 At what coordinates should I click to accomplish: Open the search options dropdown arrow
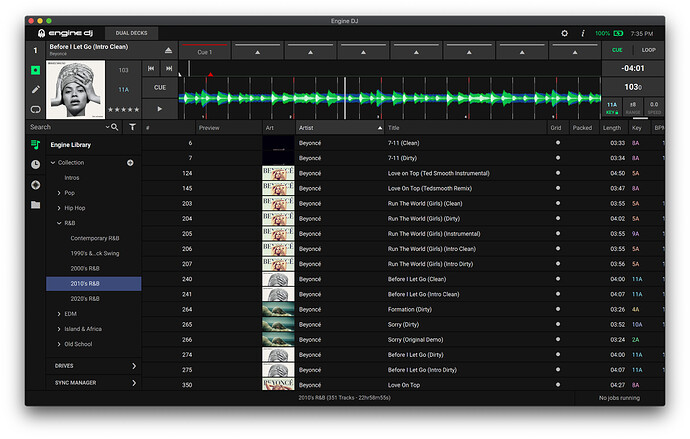click(107, 127)
